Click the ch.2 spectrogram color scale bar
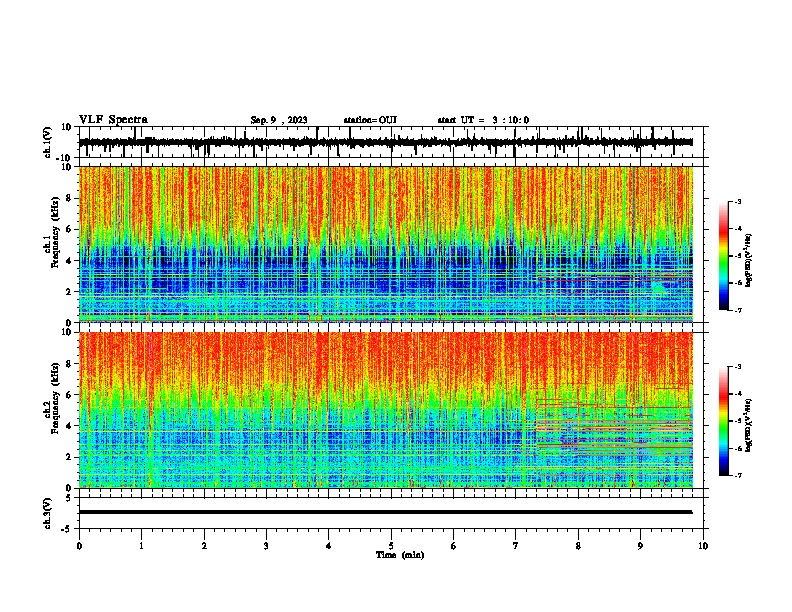792x612 pixels. (x=724, y=421)
